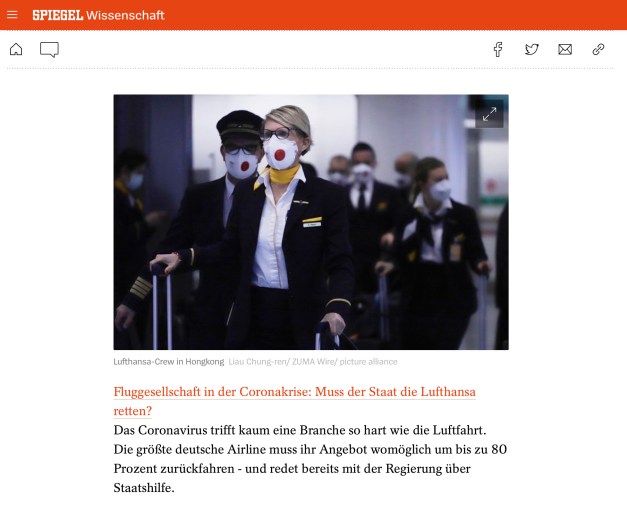Screen dimensions: 627x508
Task: Click word Staatshilfe in teaser
Action: click(143, 488)
